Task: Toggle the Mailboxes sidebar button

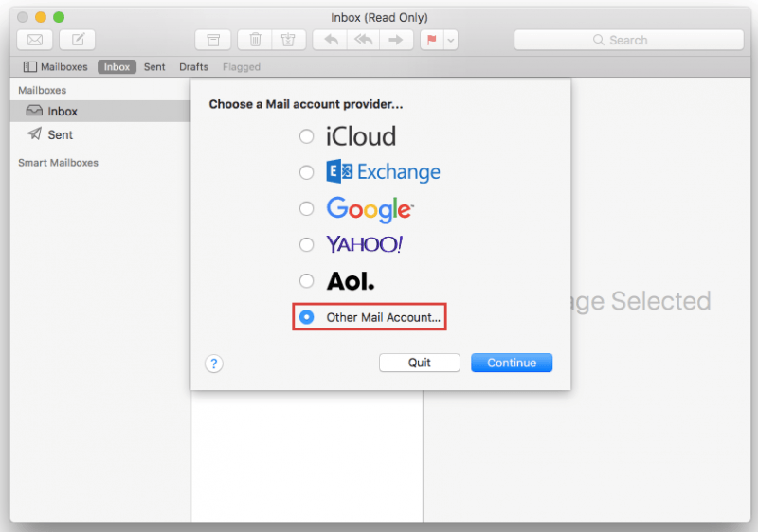Action: point(56,67)
